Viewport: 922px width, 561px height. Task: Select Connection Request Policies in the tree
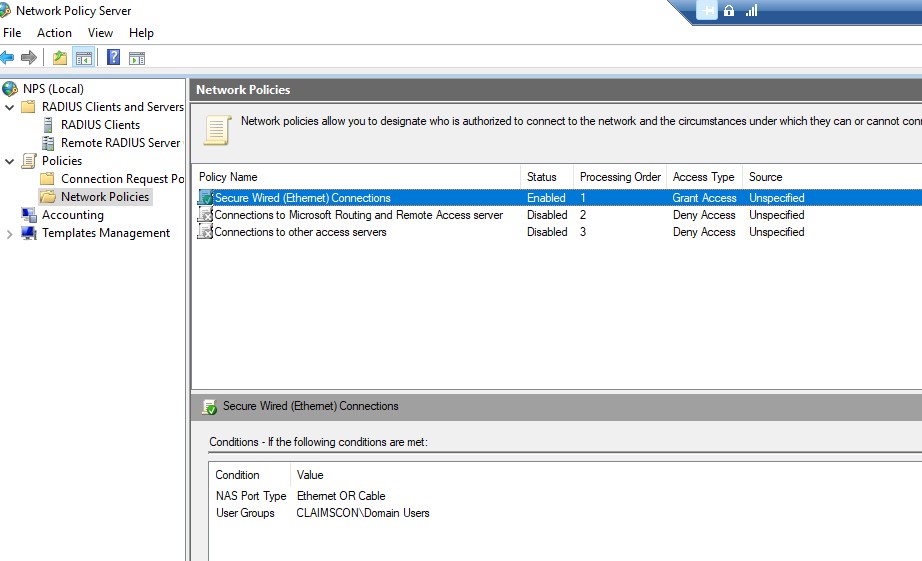(122, 179)
